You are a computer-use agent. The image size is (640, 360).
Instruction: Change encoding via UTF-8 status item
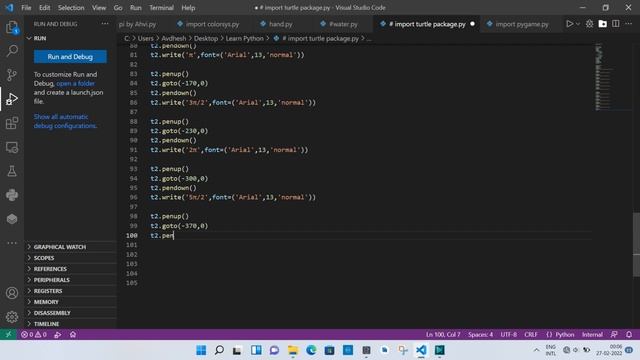pos(509,334)
